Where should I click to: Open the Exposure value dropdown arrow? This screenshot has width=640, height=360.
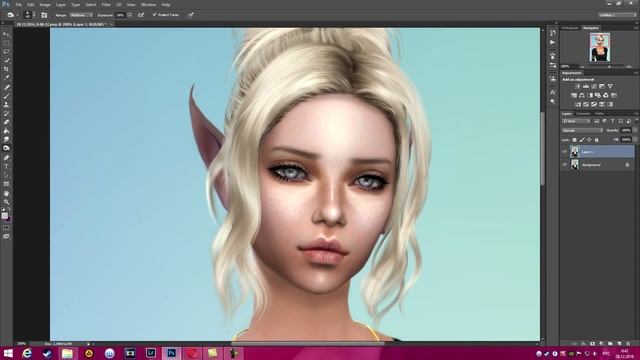(130, 15)
